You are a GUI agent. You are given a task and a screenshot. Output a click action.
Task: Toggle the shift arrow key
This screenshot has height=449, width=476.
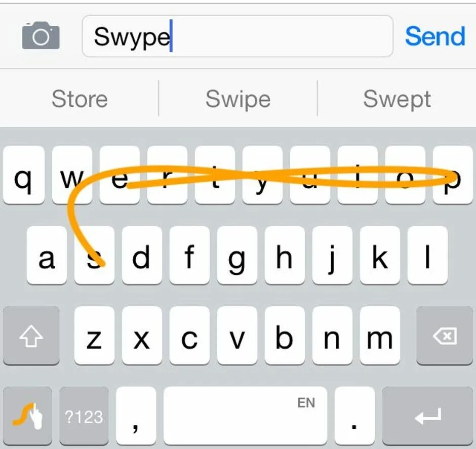[31, 335]
